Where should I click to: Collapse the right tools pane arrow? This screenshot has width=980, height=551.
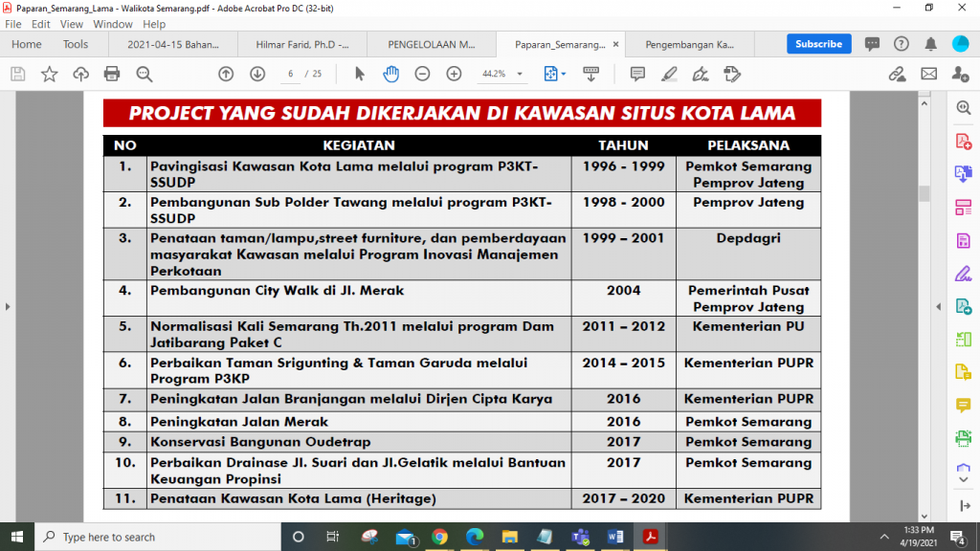pyautogui.click(x=937, y=307)
